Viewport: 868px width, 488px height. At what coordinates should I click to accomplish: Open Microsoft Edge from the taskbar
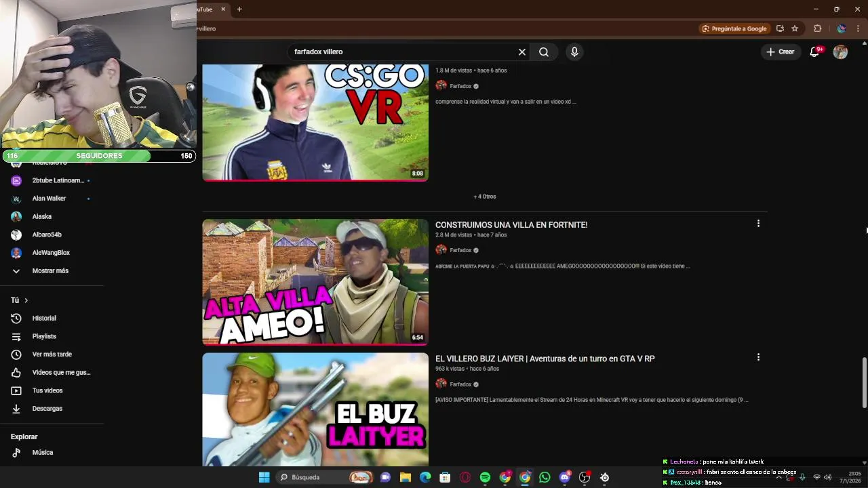click(425, 477)
